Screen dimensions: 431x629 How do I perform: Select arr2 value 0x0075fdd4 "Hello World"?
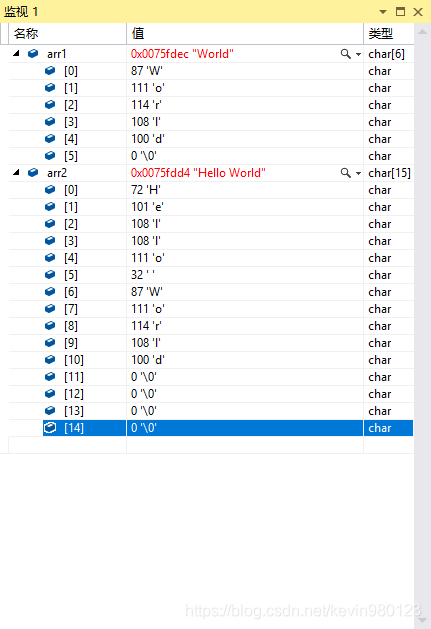pos(198,173)
